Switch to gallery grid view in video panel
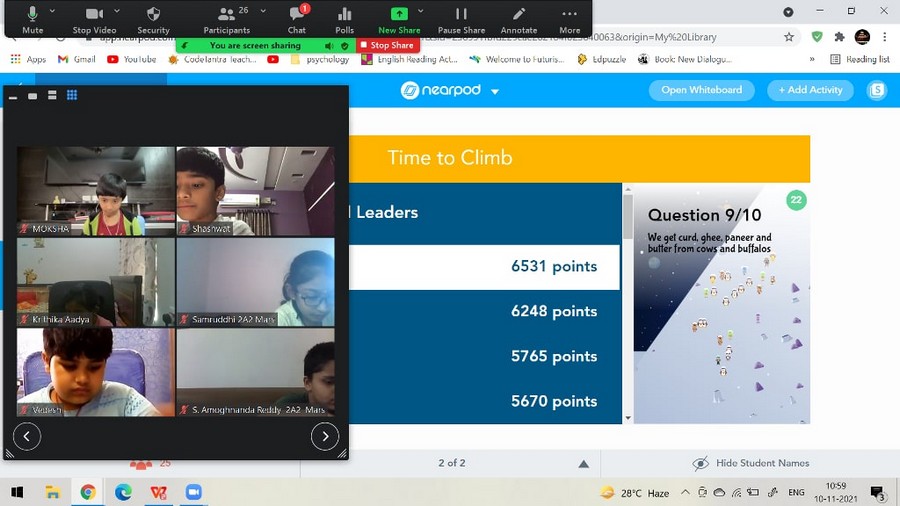900x506 pixels. pyautogui.click(x=72, y=96)
